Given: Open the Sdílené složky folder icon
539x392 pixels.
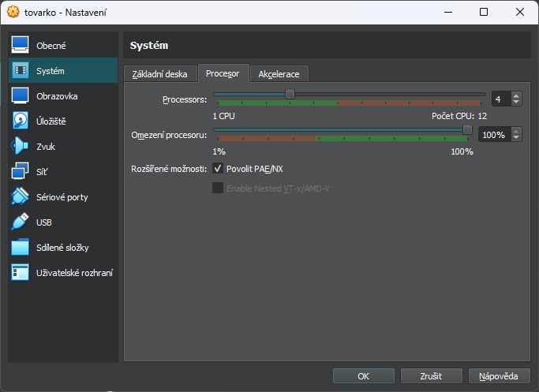Looking at the screenshot, I should tap(21, 248).
